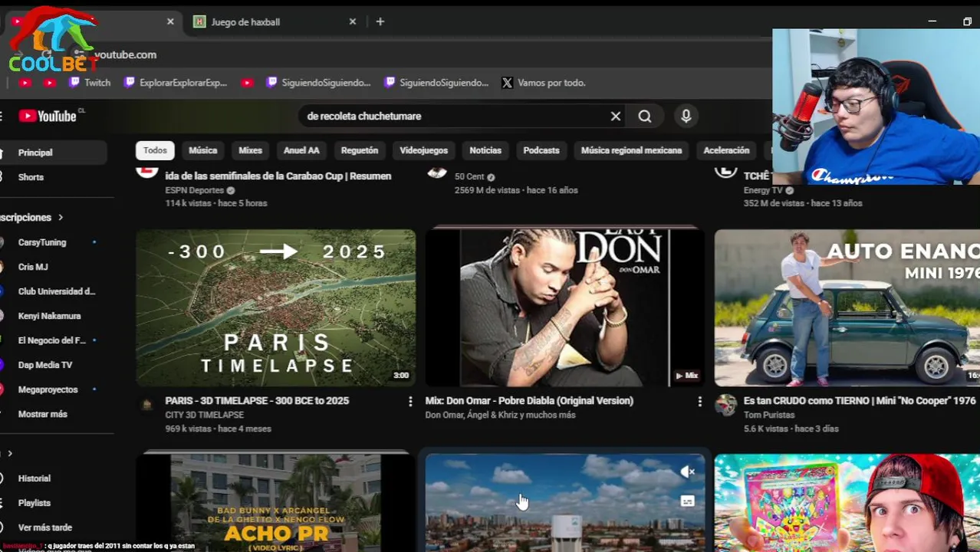Click the ESPN Deportes channel name
980x552 pixels.
point(194,190)
